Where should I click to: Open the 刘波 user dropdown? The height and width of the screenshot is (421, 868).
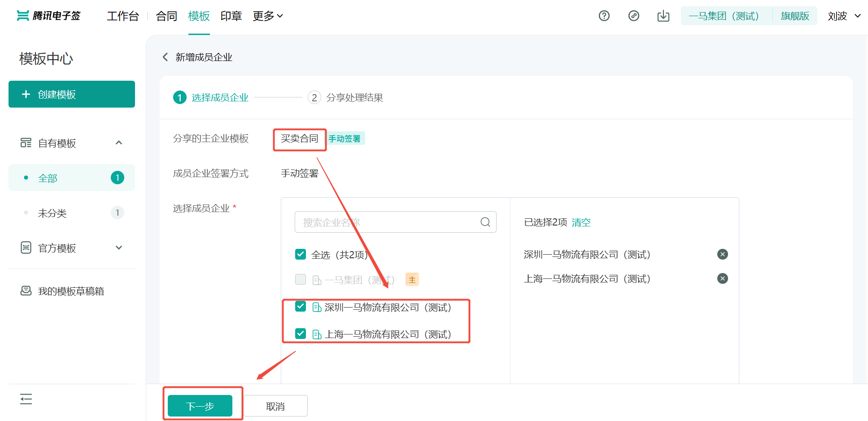pyautogui.click(x=844, y=16)
